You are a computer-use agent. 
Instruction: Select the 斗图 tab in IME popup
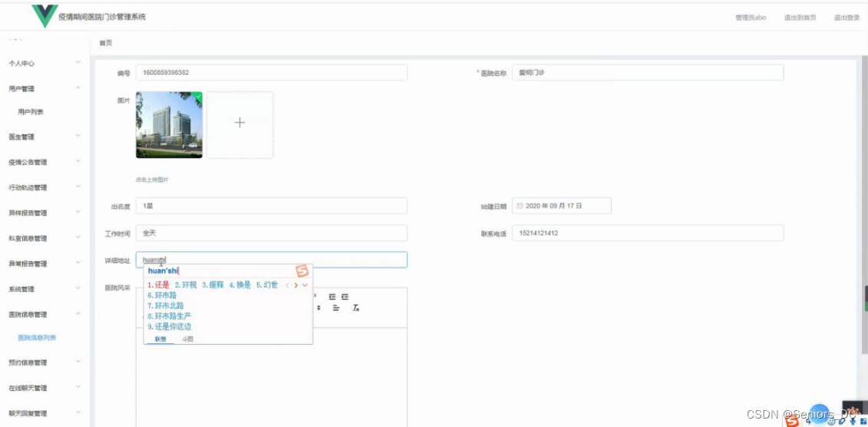click(188, 339)
